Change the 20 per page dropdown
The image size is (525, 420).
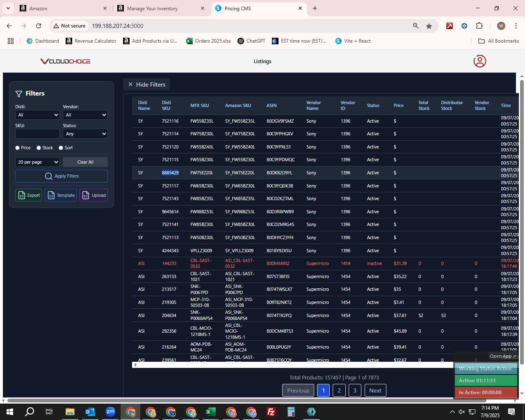pyautogui.click(x=38, y=162)
